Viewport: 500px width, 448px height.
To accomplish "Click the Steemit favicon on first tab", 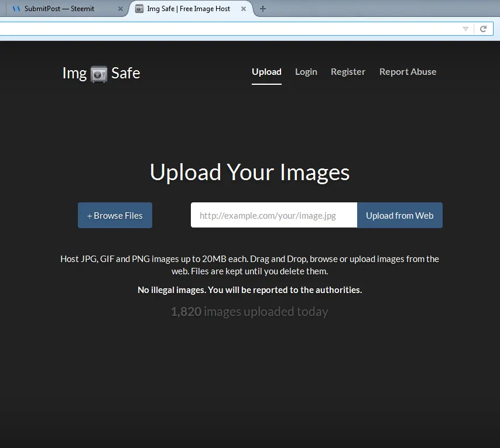I will pyautogui.click(x=16, y=9).
